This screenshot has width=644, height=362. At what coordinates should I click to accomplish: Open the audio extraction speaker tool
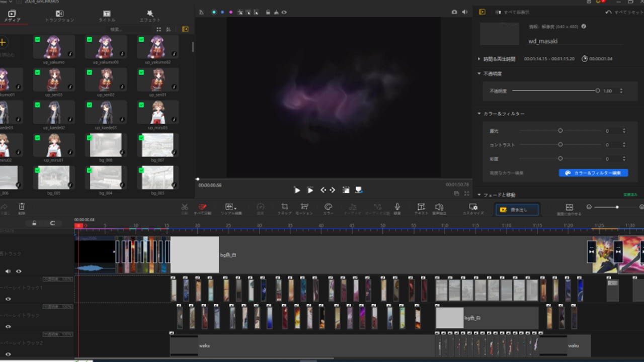(439, 208)
